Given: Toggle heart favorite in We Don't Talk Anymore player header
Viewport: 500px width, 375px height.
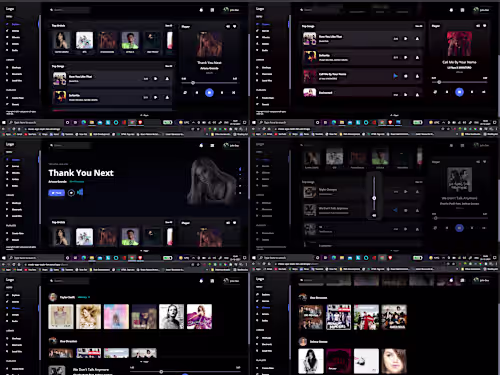Looking at the screenshot, I should pos(484,162).
